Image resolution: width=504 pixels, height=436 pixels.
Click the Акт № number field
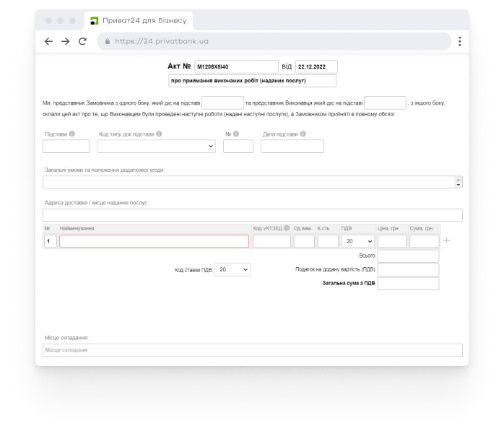(236, 67)
